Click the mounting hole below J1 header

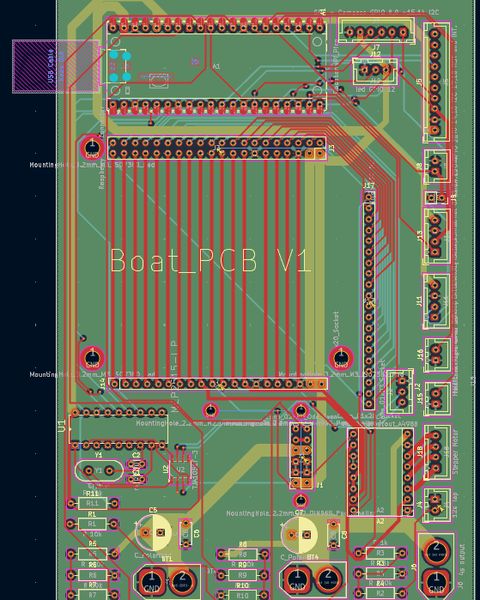(x=300, y=501)
